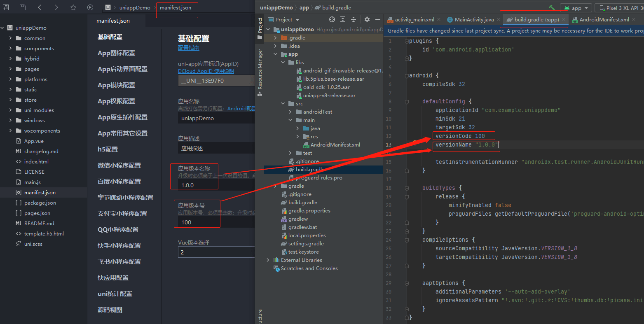Click the Vue版本选择 box showing 2

pyautogui.click(x=216, y=252)
